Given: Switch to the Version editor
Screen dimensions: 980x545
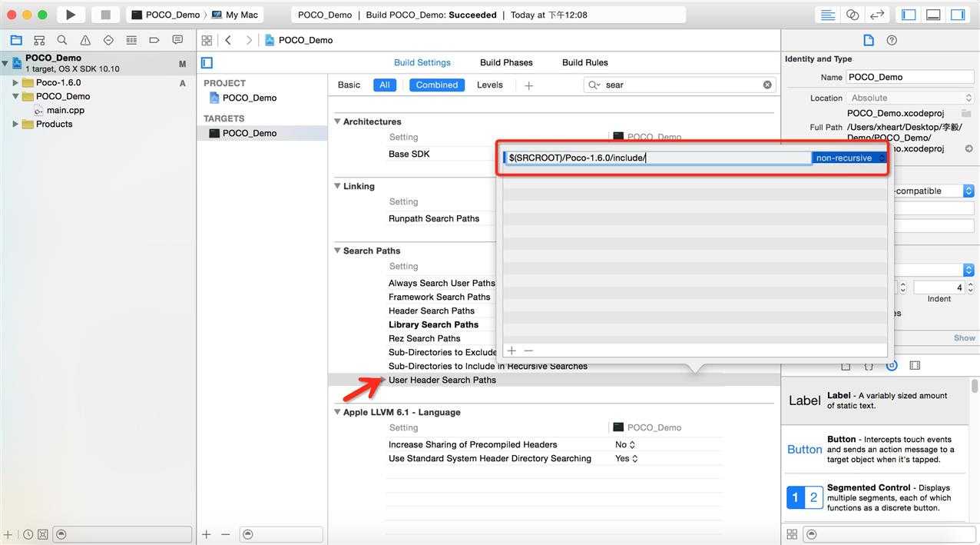Looking at the screenshot, I should [877, 15].
